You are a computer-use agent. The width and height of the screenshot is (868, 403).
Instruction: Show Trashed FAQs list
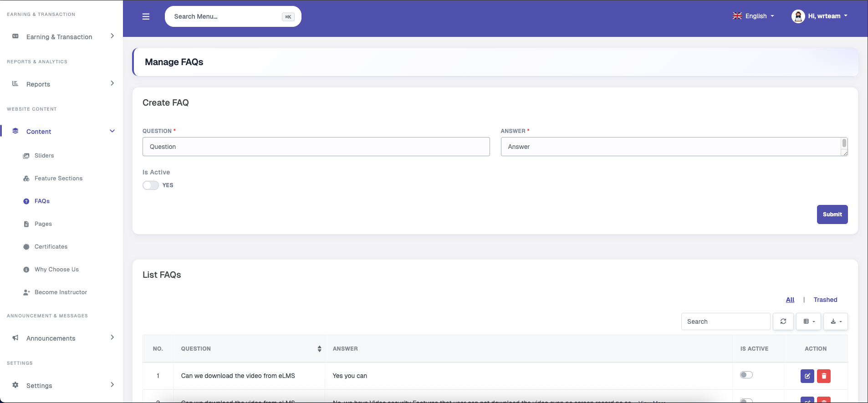tap(825, 300)
